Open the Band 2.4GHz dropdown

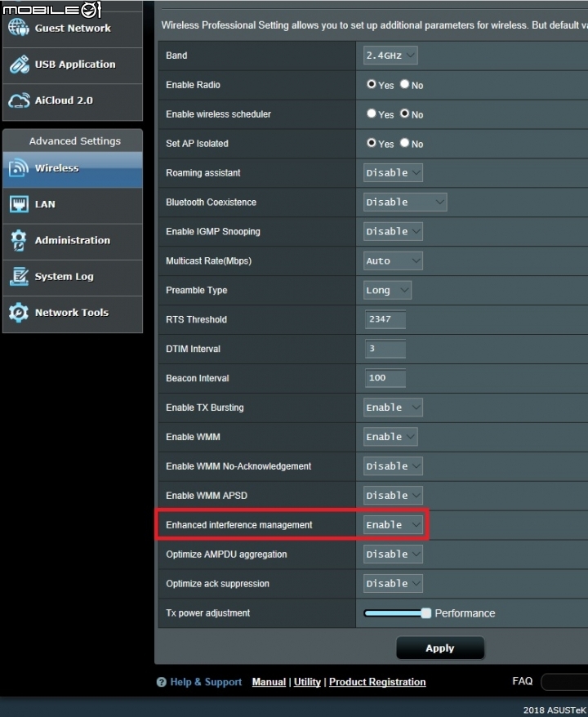[390, 56]
